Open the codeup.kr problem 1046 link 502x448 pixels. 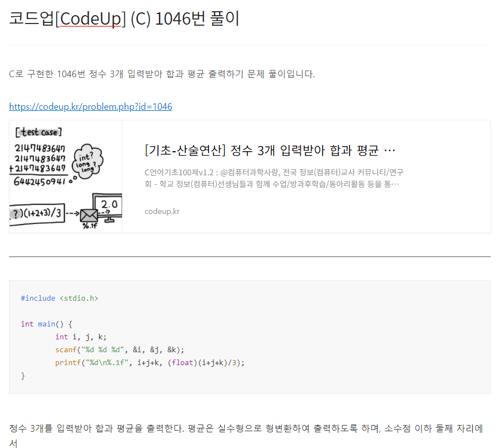[91, 106]
